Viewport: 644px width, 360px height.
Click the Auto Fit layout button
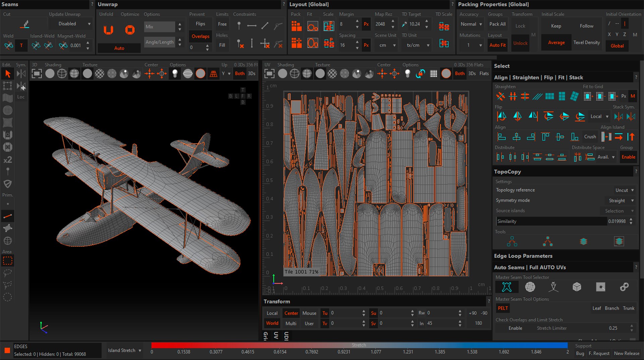click(x=497, y=45)
